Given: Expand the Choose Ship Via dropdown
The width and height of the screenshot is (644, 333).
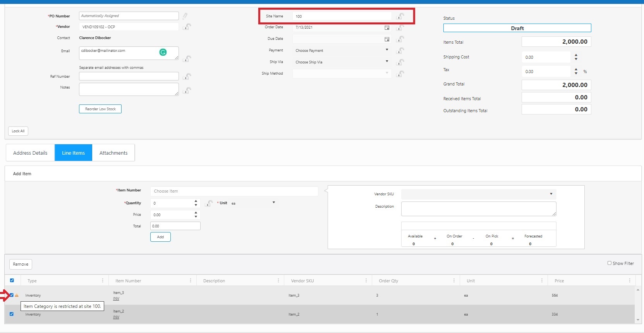Looking at the screenshot, I should 342,62.
